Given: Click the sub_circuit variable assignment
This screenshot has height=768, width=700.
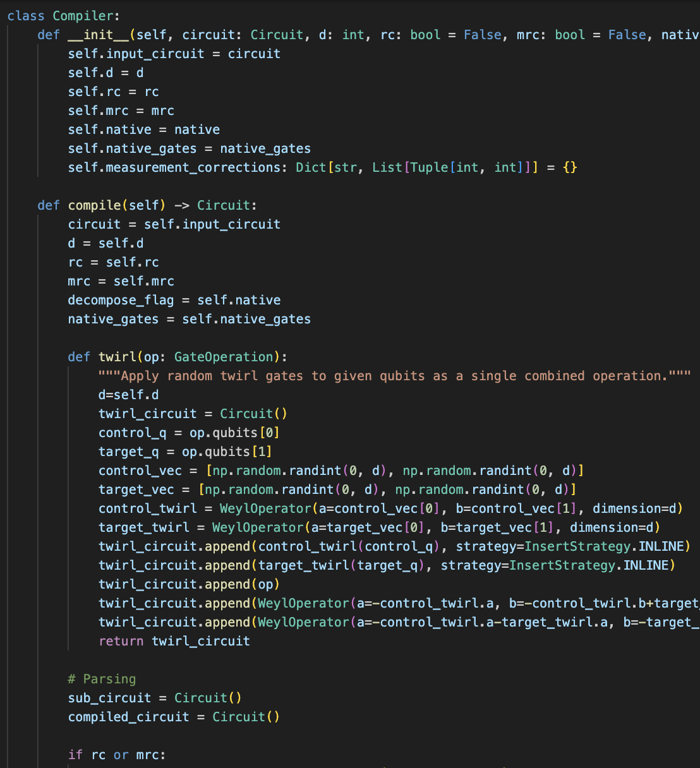Looking at the screenshot, I should coord(109,698).
